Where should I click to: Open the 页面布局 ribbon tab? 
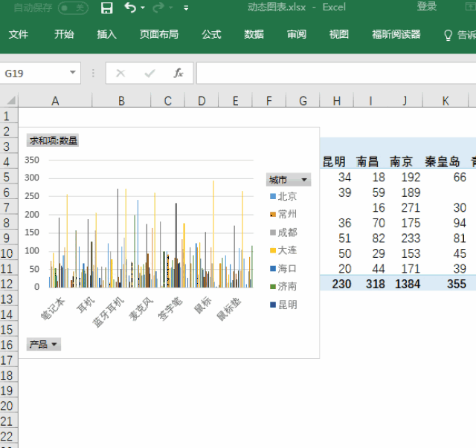click(158, 34)
